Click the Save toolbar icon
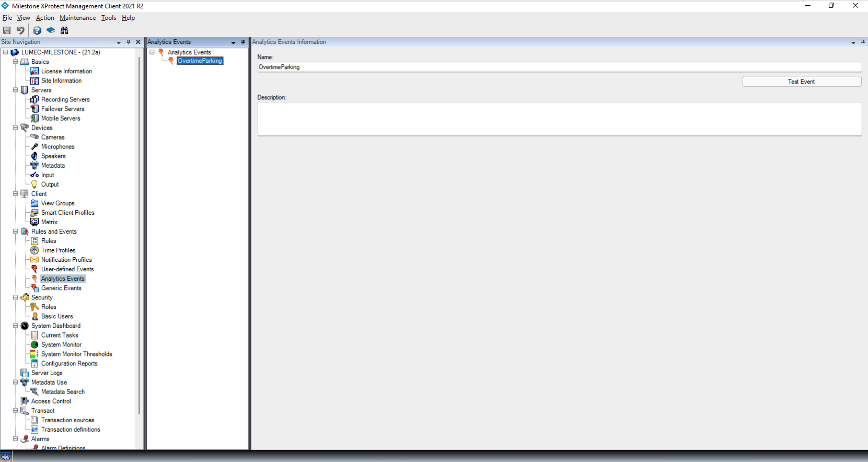868x462 pixels. pyautogui.click(x=7, y=30)
